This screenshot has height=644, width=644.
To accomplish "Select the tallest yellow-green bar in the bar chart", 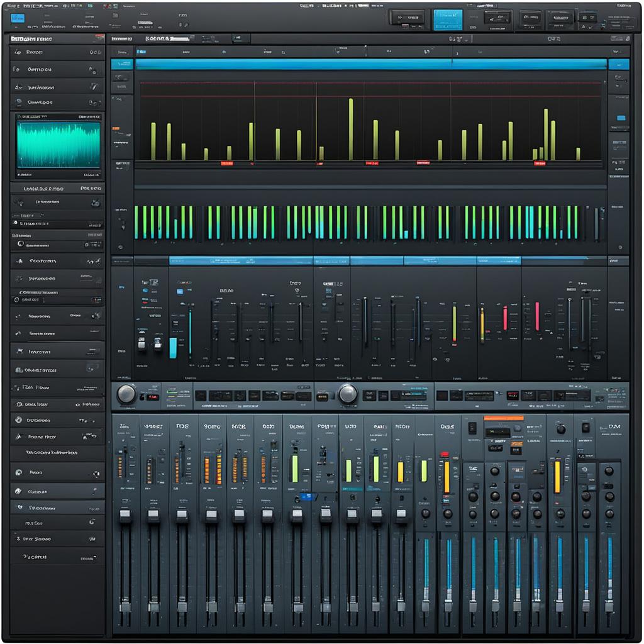I will coord(351,129).
